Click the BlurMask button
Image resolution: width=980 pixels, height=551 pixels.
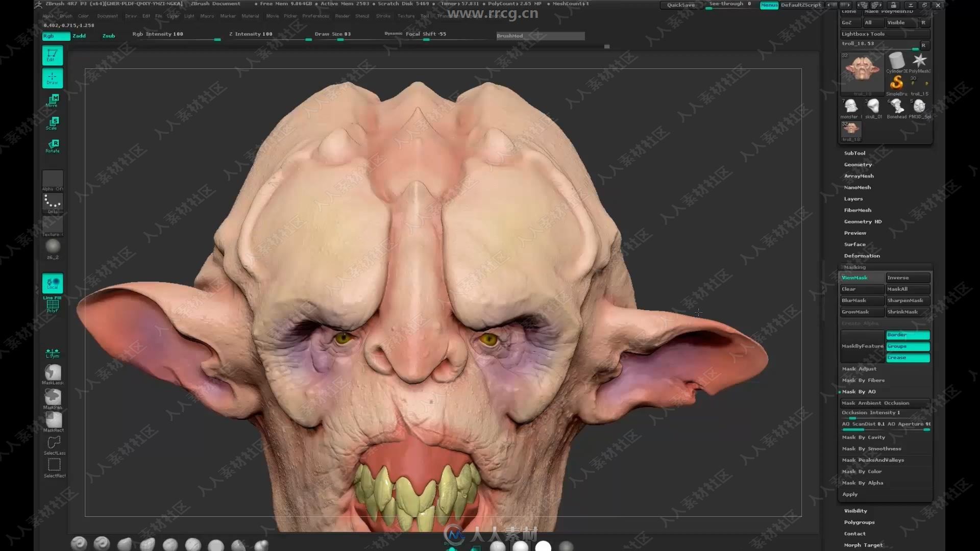pyautogui.click(x=862, y=300)
